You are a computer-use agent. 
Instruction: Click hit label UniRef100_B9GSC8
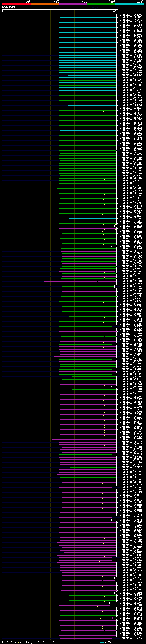(x=131, y=618)
